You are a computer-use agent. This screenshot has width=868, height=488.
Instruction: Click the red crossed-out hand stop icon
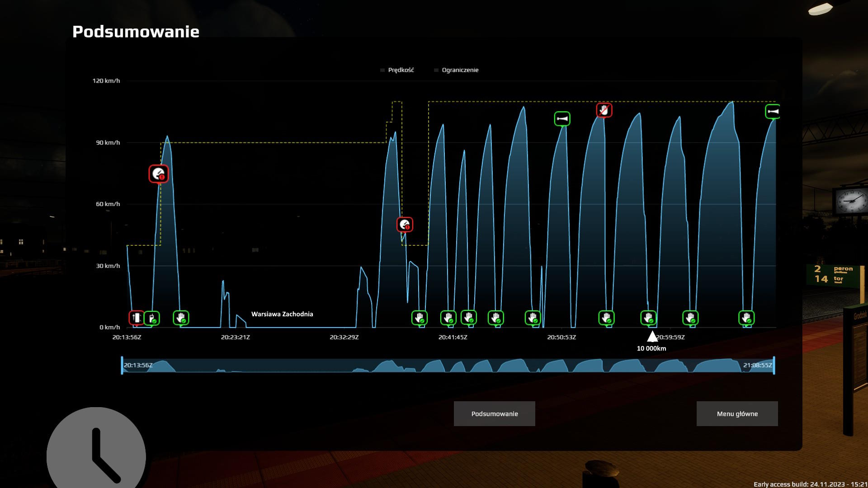click(x=604, y=110)
